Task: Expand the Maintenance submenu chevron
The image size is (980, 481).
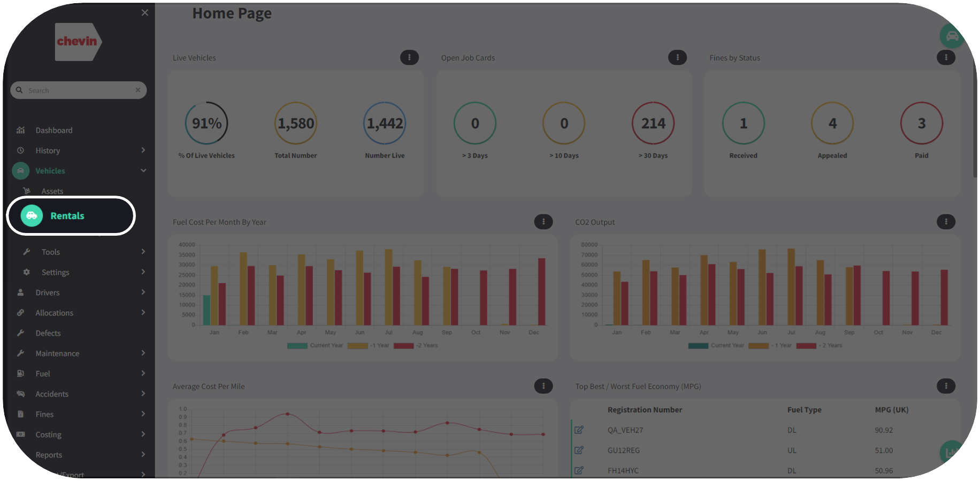Action: point(143,353)
